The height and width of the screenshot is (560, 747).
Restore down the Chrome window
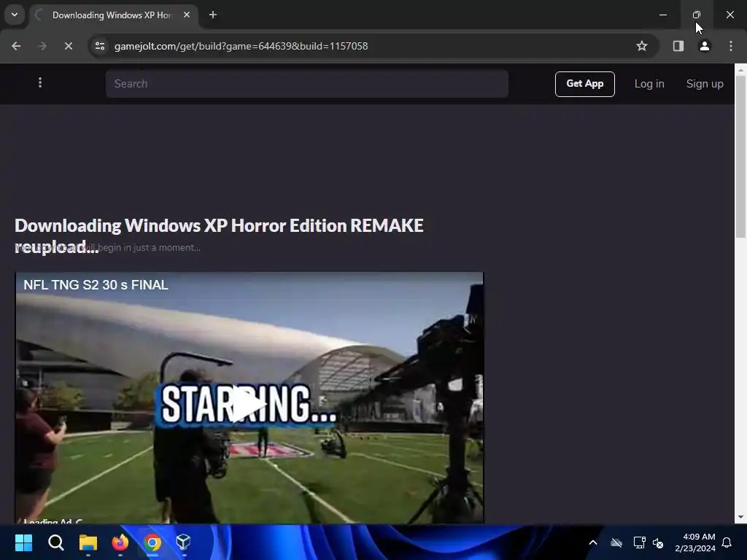(697, 15)
